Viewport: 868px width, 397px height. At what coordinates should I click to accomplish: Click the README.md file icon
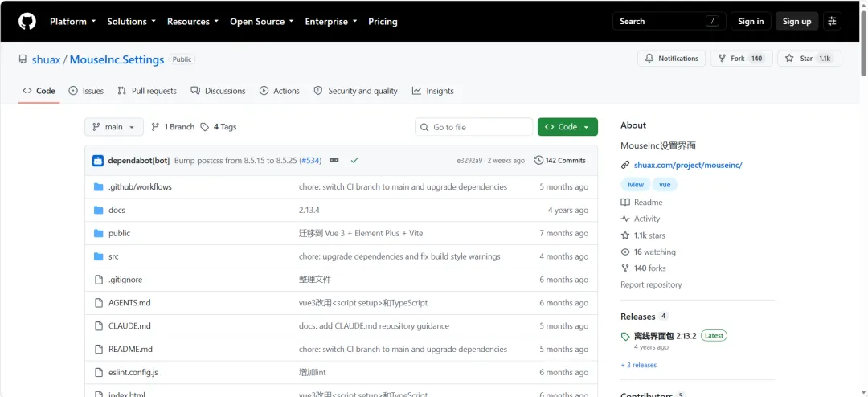pyautogui.click(x=99, y=350)
